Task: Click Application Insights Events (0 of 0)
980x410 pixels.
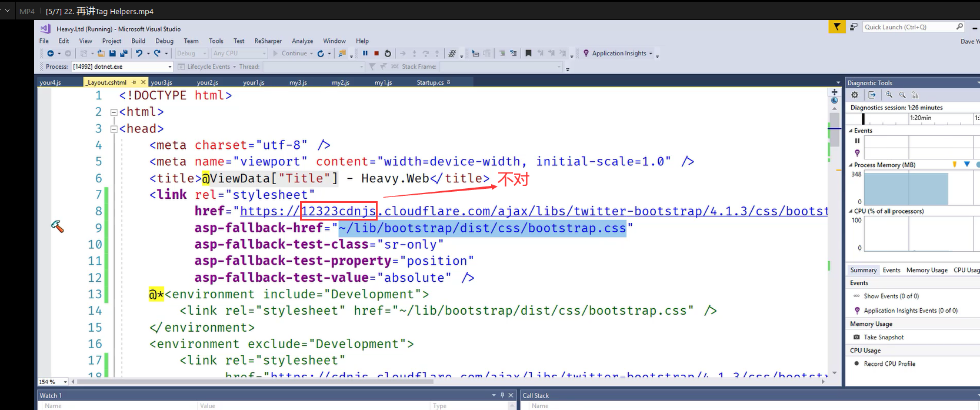Action: coord(911,311)
